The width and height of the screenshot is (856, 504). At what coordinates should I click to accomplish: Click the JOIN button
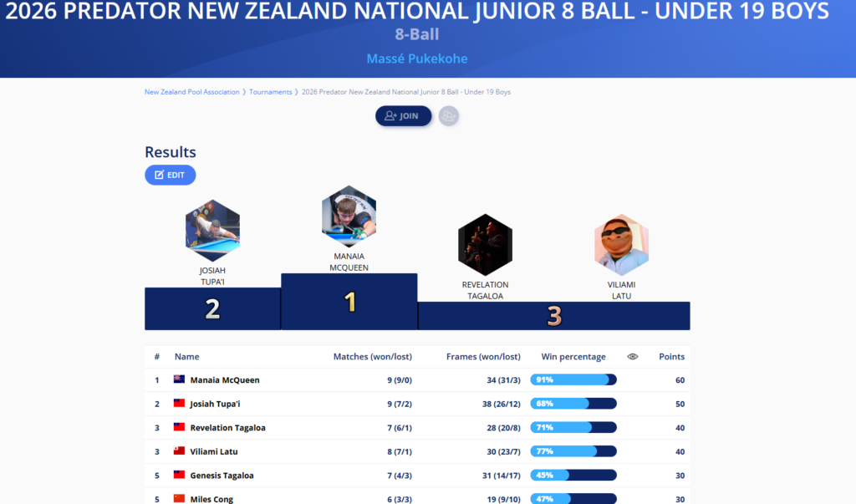pyautogui.click(x=403, y=116)
